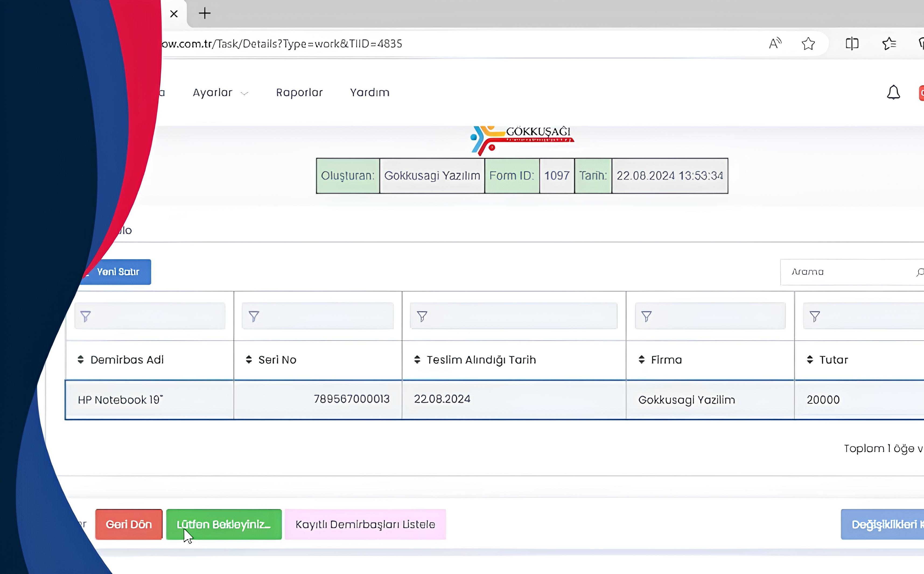
Task: Sort the Tutar column
Action: coord(810,359)
